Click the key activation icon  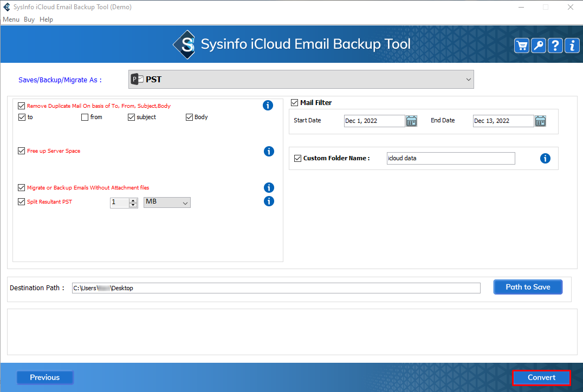(539, 45)
